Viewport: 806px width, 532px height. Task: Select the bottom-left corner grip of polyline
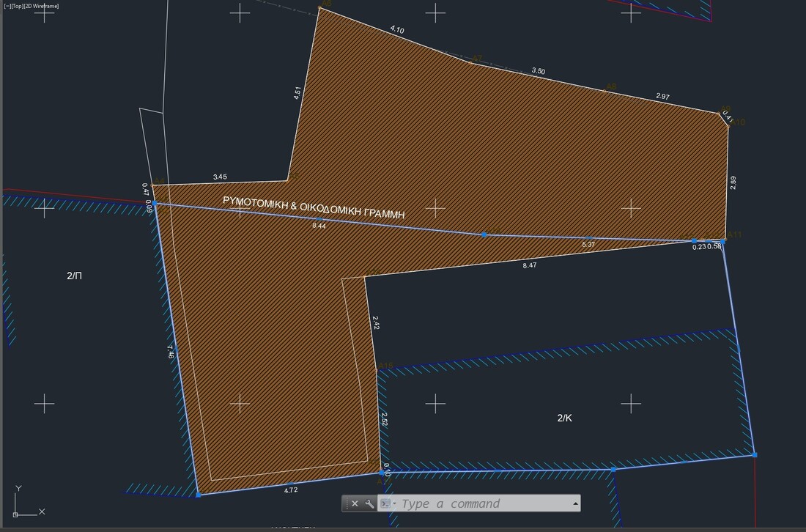198,495
